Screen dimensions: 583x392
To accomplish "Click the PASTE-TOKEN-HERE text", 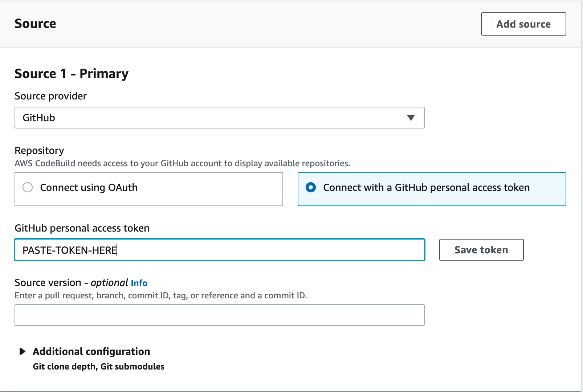I will click(69, 250).
